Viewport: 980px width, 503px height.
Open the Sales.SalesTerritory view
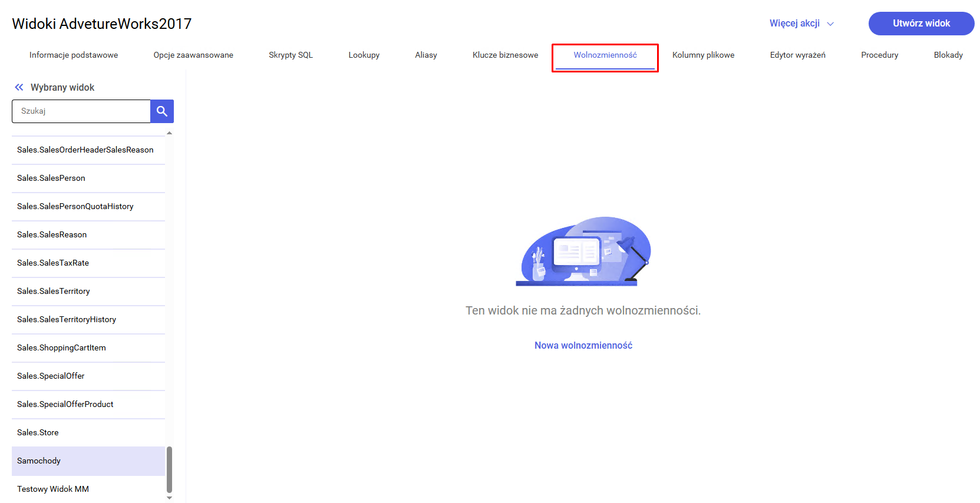point(88,292)
